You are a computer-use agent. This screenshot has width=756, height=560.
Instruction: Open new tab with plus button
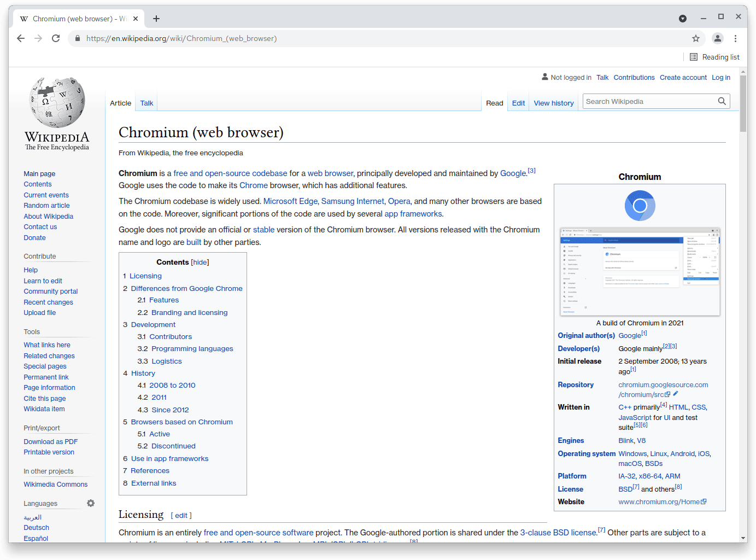coord(156,19)
